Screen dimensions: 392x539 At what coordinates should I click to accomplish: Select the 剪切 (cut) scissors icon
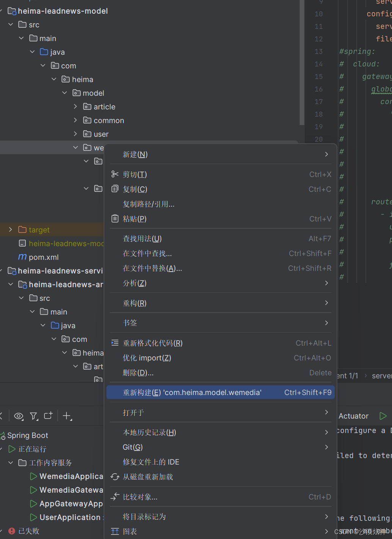click(x=115, y=174)
